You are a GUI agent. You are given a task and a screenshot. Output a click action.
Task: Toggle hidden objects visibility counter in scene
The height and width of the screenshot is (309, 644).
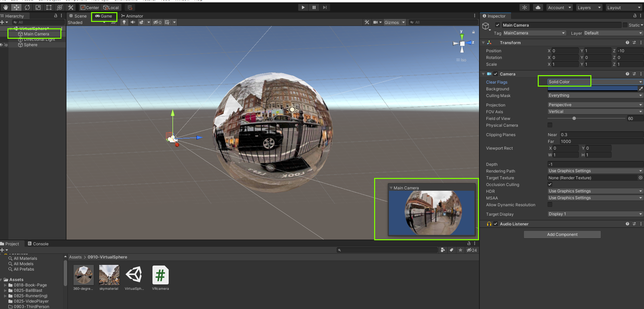point(158,22)
